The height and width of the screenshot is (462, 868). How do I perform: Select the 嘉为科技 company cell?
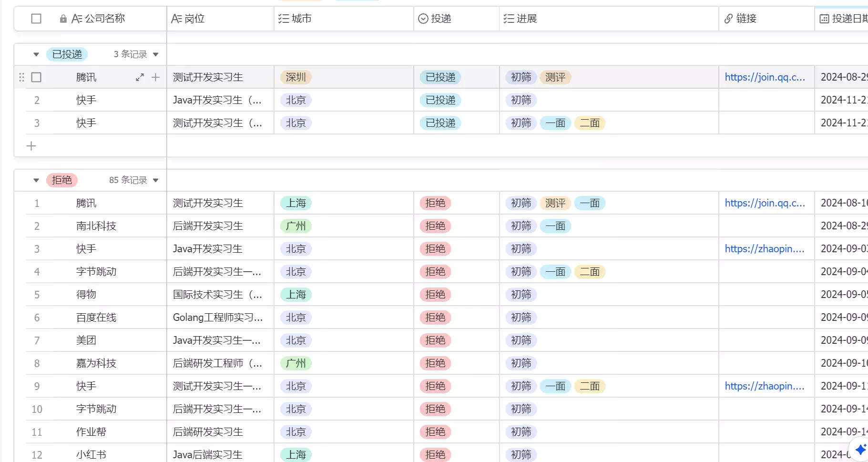(96, 363)
